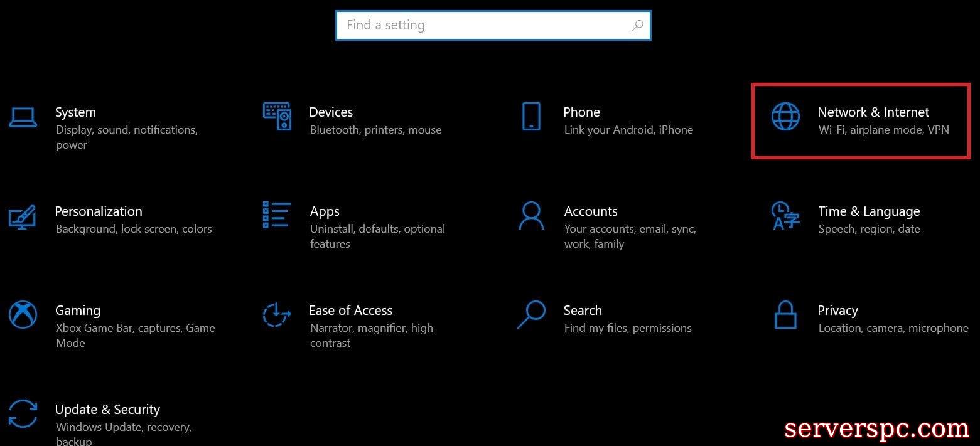Click the magnifier icon in search box
Viewport: 980px width, 446px height.
coord(637,26)
